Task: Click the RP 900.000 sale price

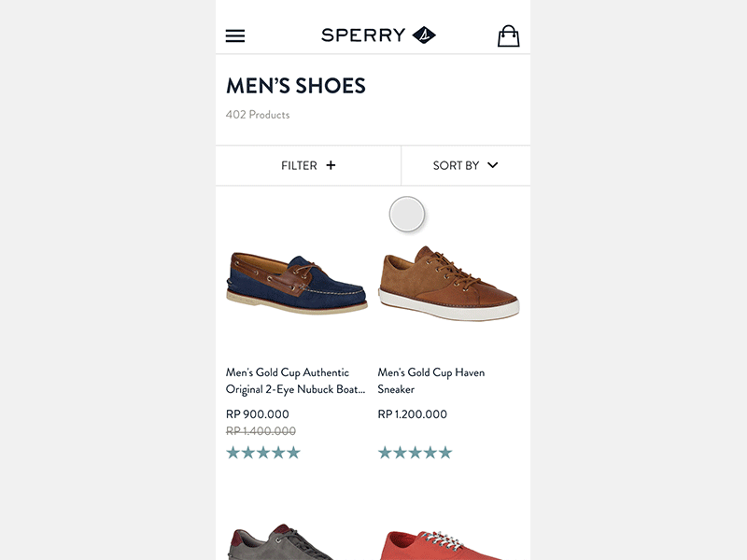Action: point(258,414)
